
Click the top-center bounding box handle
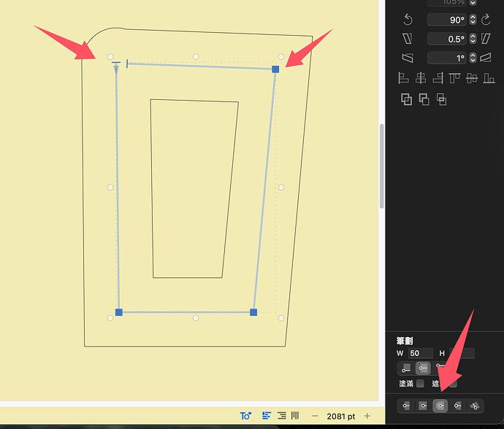(196, 57)
